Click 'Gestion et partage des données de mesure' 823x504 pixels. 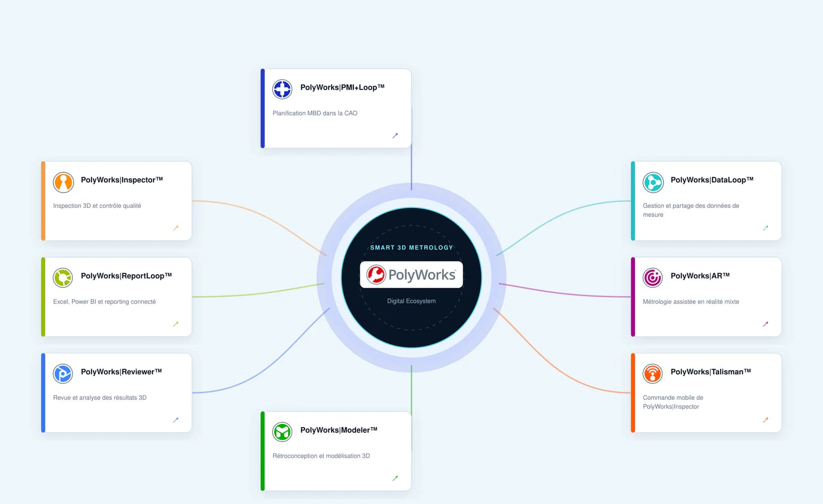pyautogui.click(x=691, y=210)
